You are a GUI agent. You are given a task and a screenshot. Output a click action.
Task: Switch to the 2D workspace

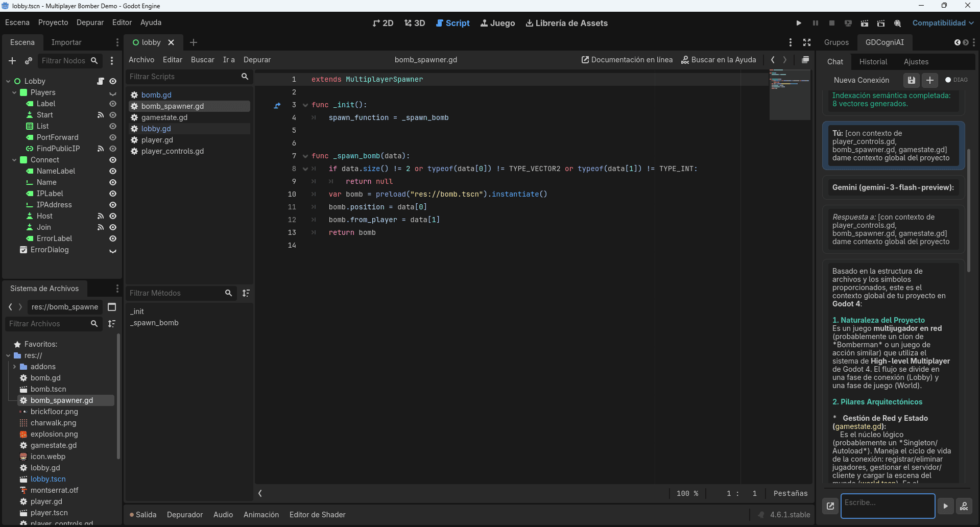(x=383, y=23)
